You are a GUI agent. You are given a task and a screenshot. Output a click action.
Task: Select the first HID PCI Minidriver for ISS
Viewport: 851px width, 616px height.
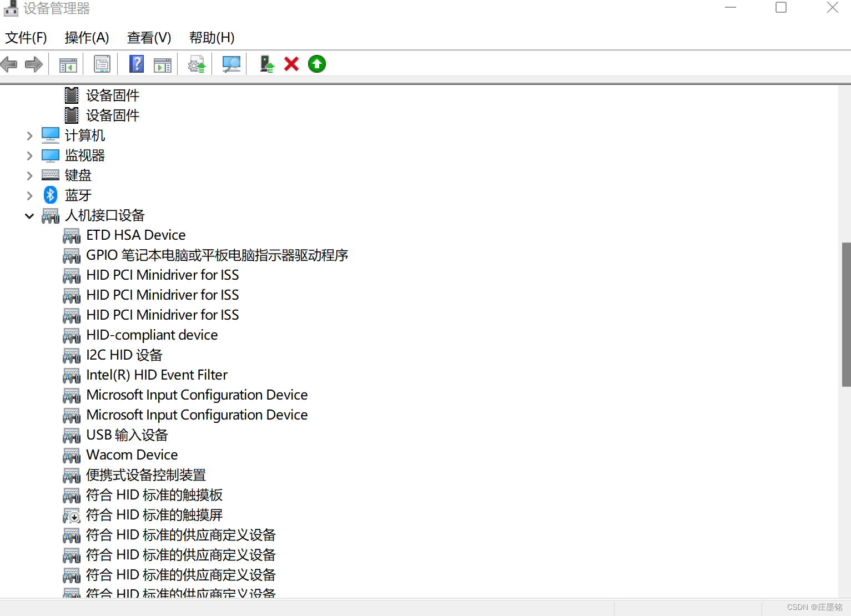coord(163,275)
